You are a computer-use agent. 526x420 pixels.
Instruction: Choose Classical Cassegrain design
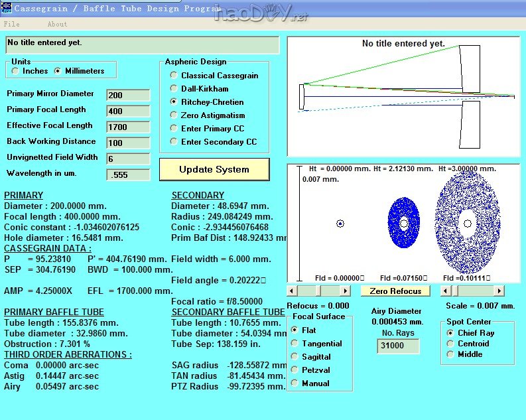pyautogui.click(x=174, y=76)
